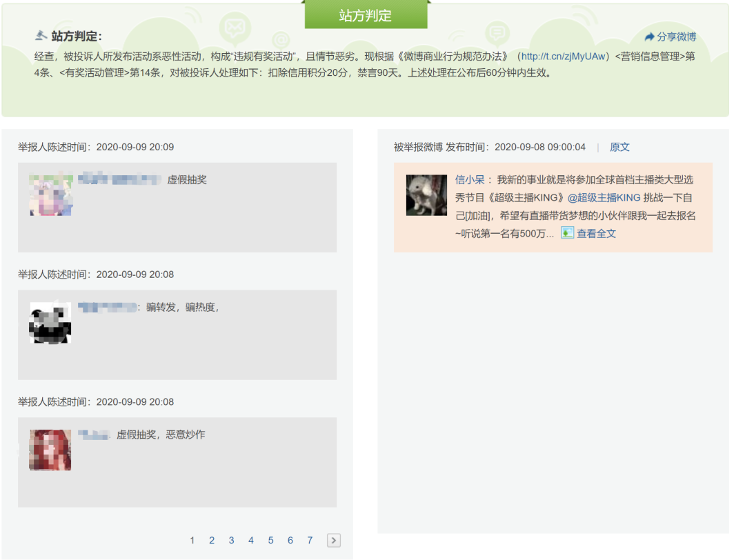Click the gavel icon beside 站方判定 heading
Viewport: 745px width, 560px height.
tap(41, 36)
